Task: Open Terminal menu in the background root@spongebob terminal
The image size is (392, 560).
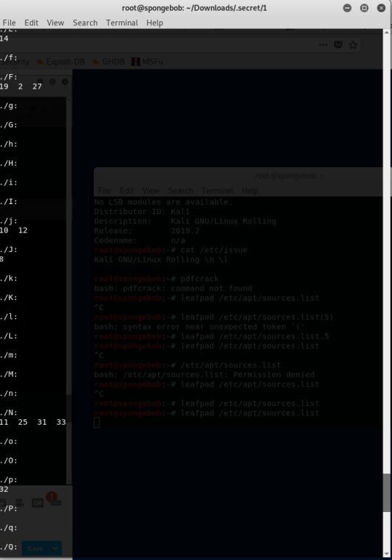Action: (217, 191)
